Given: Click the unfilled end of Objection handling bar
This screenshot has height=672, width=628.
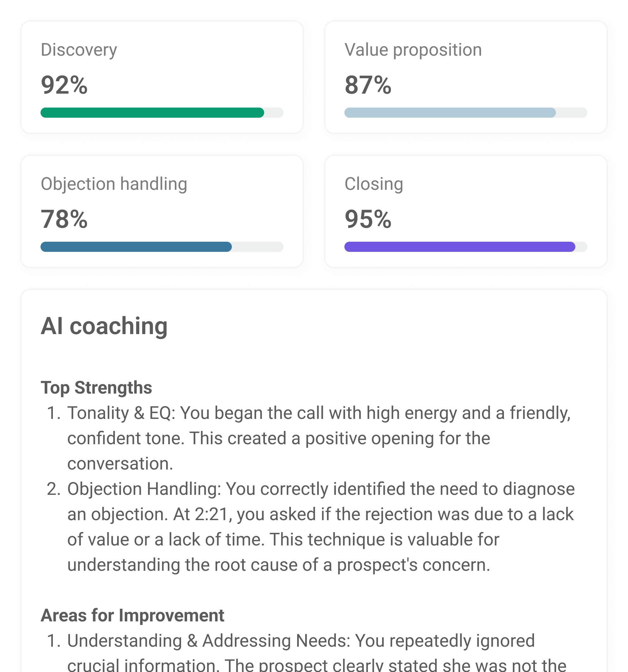Looking at the screenshot, I should tap(258, 247).
